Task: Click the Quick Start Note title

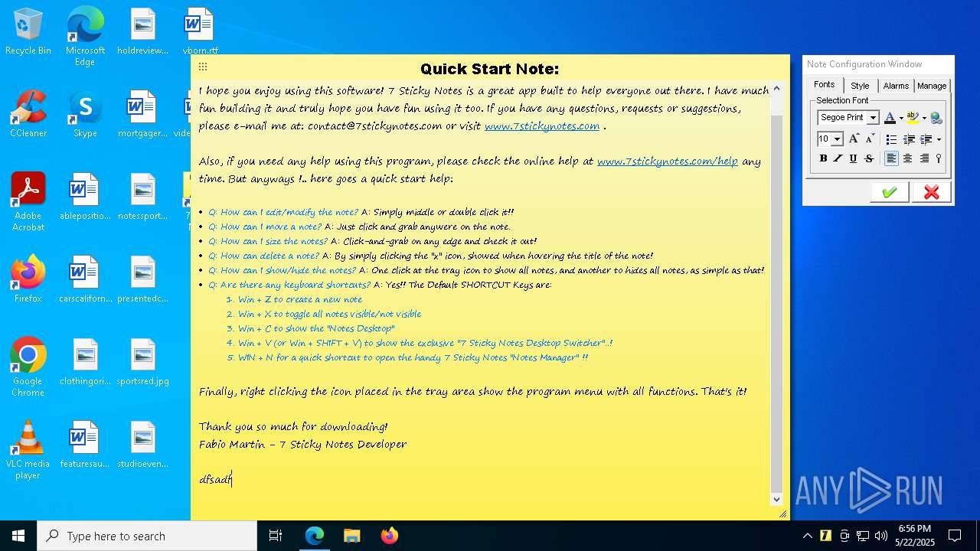Action: click(x=490, y=69)
